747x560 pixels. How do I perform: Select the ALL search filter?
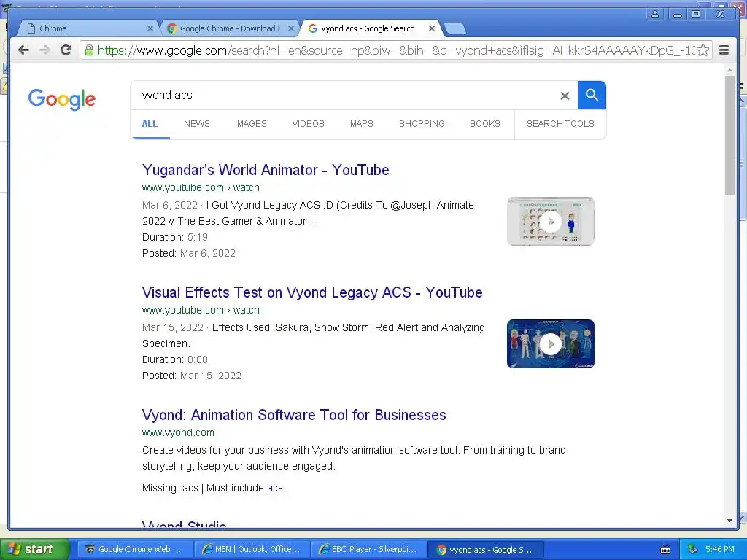[x=150, y=124]
